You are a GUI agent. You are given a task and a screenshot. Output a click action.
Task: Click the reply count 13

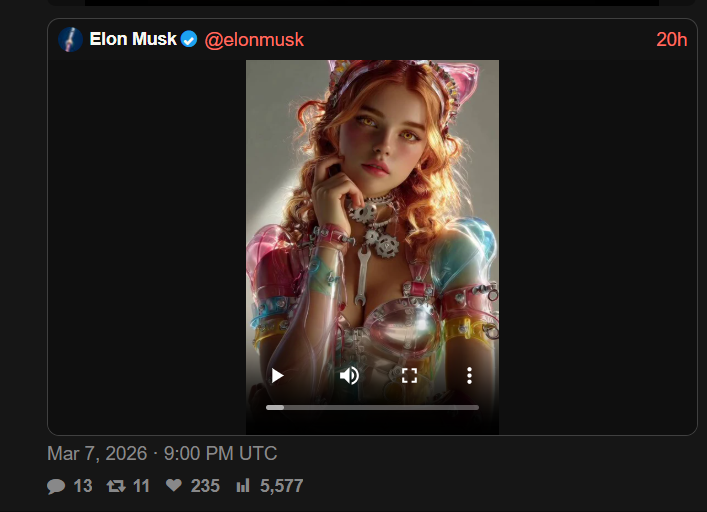click(83, 487)
